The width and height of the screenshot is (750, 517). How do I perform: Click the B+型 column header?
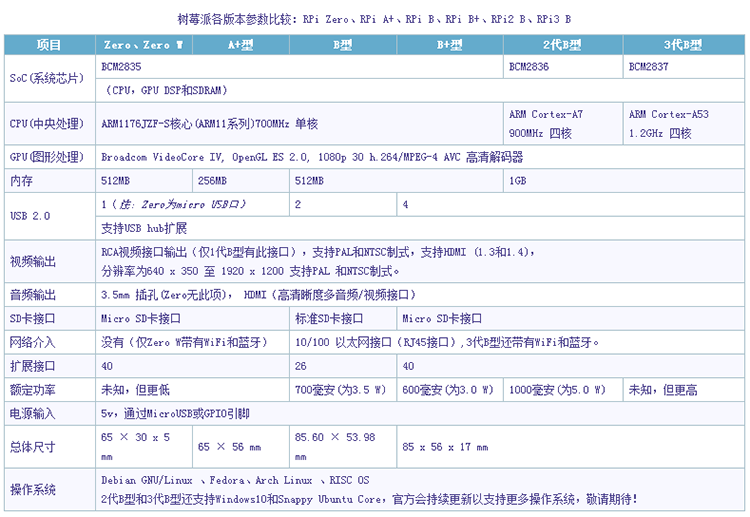(450, 45)
